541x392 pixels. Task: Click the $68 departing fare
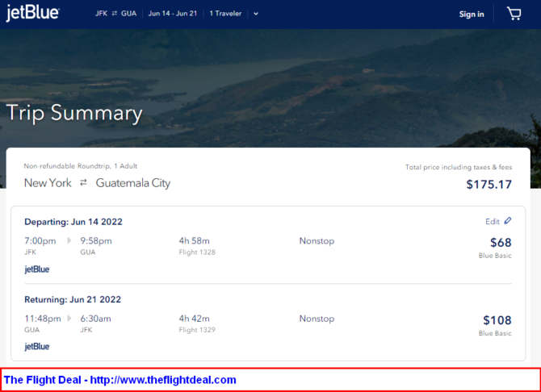[501, 243]
